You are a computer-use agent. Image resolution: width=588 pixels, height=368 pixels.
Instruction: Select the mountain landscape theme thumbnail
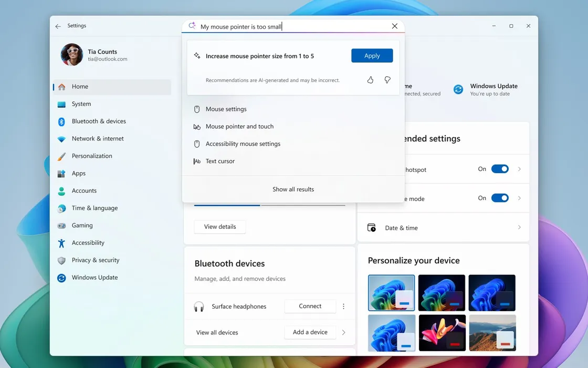pos(492,333)
